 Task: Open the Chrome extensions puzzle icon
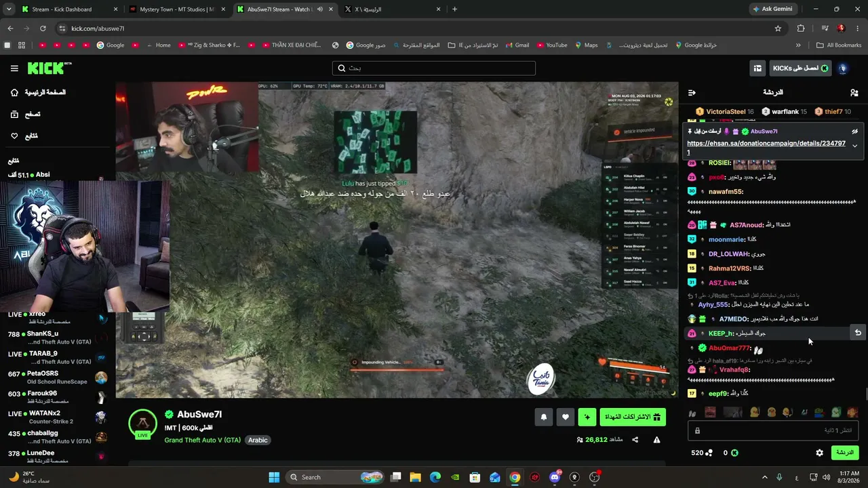click(x=801, y=28)
